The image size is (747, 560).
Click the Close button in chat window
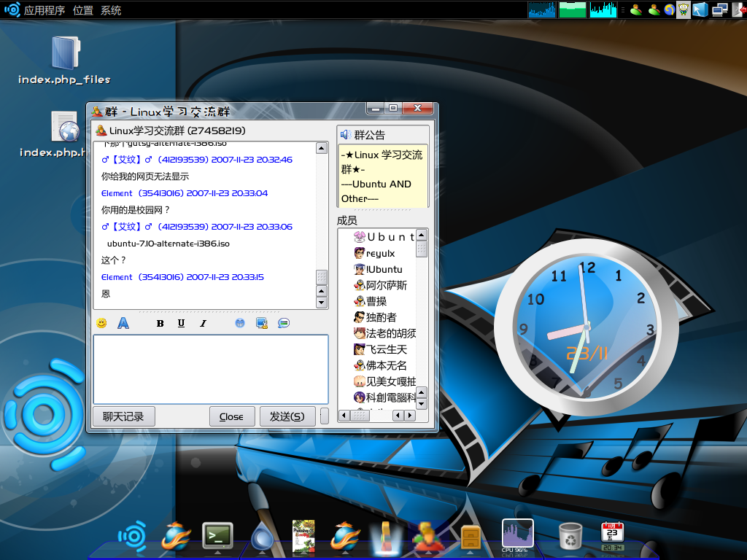[231, 416]
